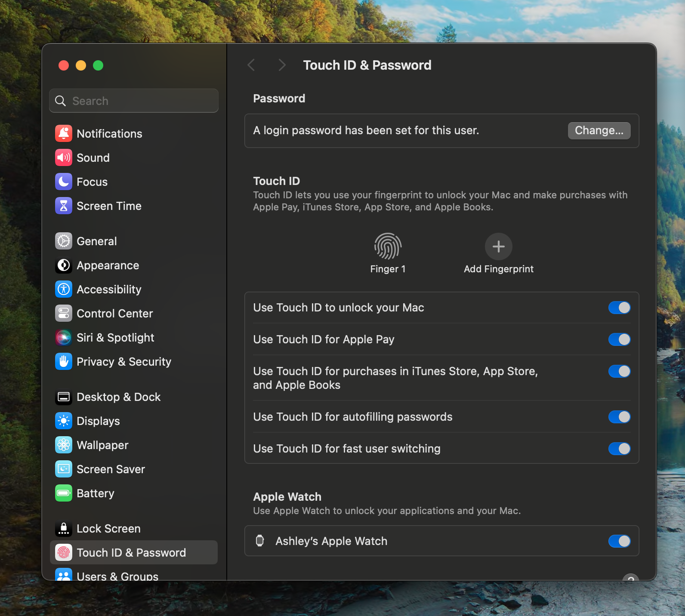
Task: Click the Add Fingerprint plus icon
Action: (x=498, y=246)
